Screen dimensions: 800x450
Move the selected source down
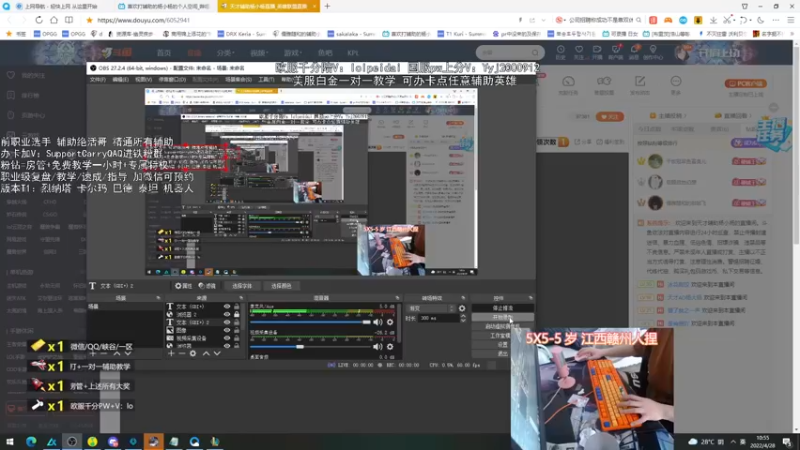(x=217, y=353)
